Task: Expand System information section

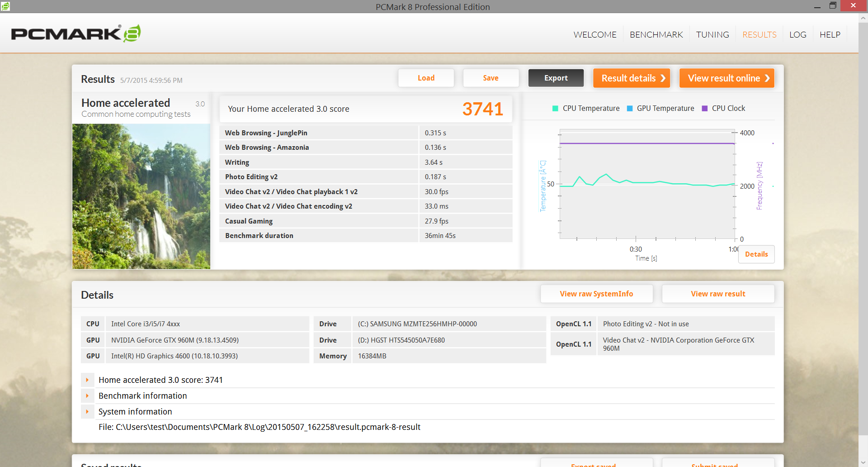Action: pyautogui.click(x=87, y=412)
